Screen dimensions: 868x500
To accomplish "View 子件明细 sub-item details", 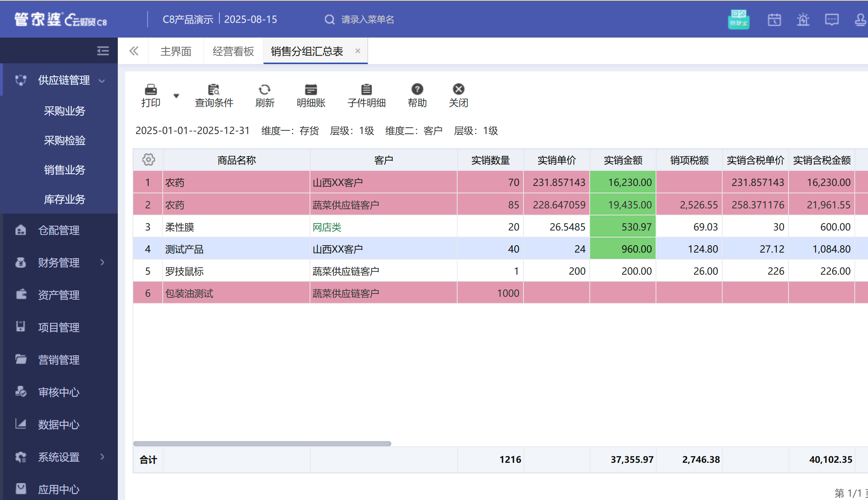I will (366, 95).
